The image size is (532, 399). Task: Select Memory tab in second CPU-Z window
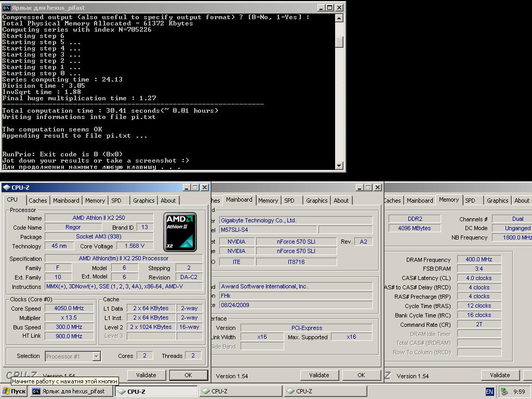coord(268,201)
